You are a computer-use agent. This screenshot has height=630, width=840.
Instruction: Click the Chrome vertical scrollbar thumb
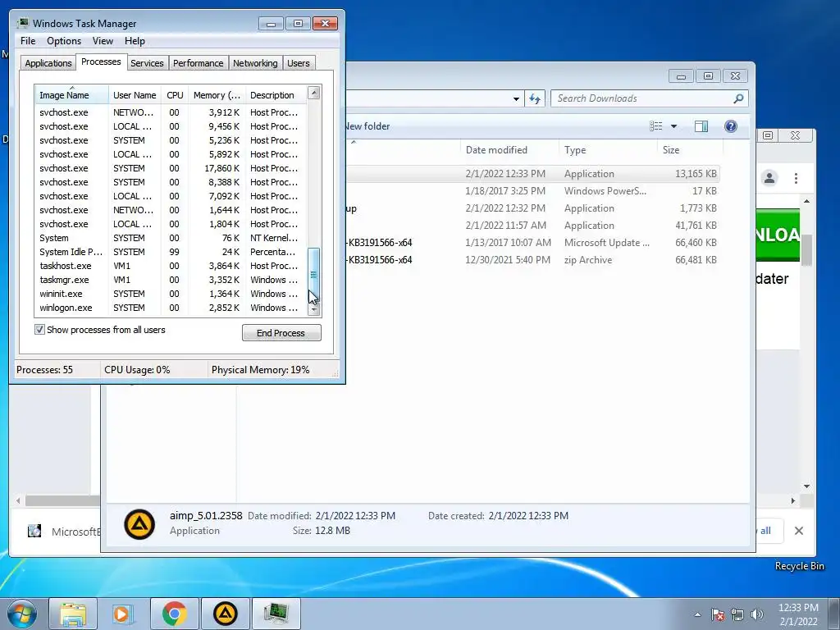[806, 249]
